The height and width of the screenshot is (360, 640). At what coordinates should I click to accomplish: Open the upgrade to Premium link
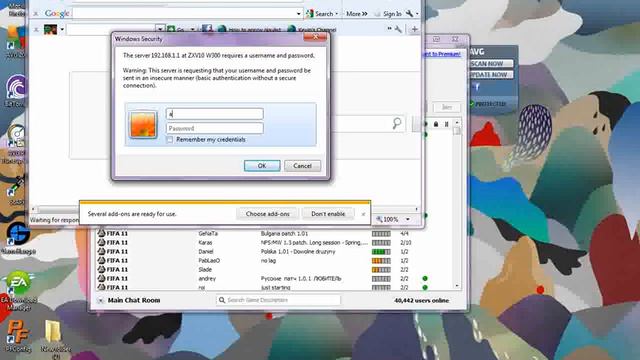pos(443,54)
